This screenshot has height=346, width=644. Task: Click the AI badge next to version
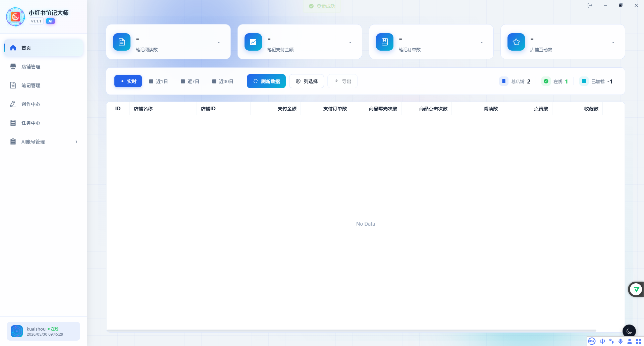coord(50,21)
